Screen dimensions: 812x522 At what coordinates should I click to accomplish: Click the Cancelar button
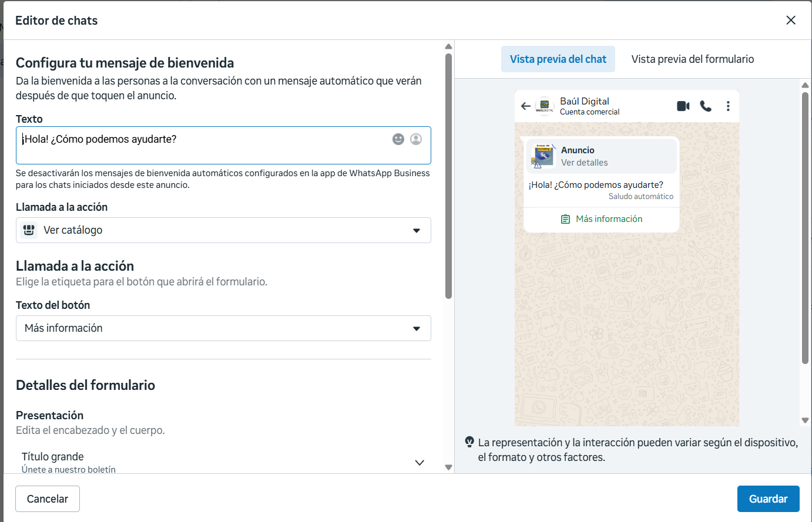(48, 499)
